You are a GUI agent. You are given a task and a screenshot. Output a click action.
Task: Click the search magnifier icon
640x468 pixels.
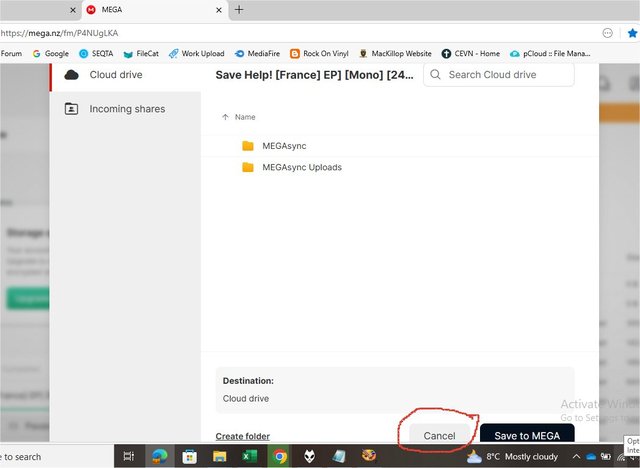(x=436, y=75)
